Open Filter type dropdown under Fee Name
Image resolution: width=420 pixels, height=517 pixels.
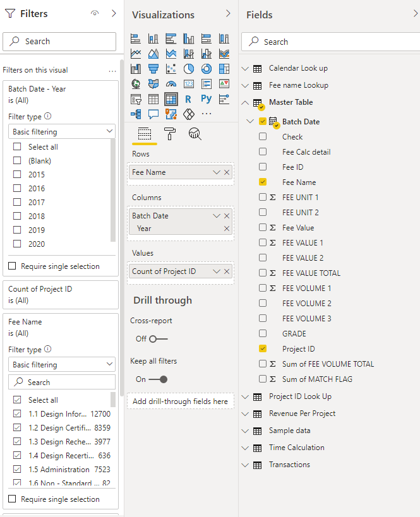[x=62, y=364]
